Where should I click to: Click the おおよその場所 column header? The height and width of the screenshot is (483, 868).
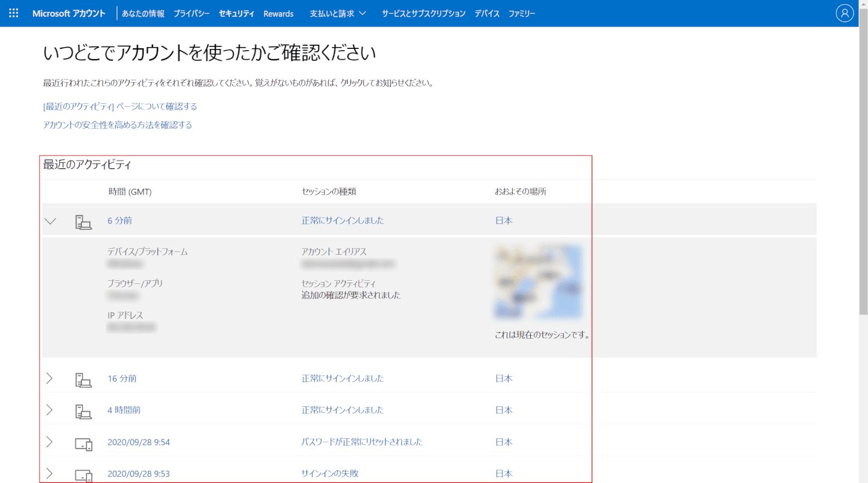[x=521, y=191]
